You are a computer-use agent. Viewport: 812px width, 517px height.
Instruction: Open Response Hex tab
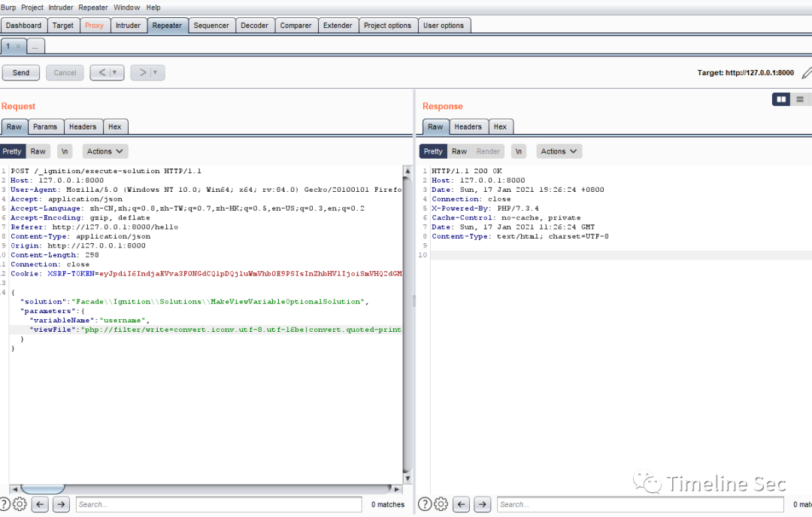pos(500,126)
